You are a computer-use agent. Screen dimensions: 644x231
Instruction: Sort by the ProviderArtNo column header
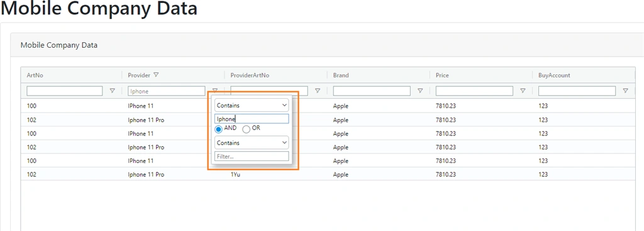click(250, 76)
